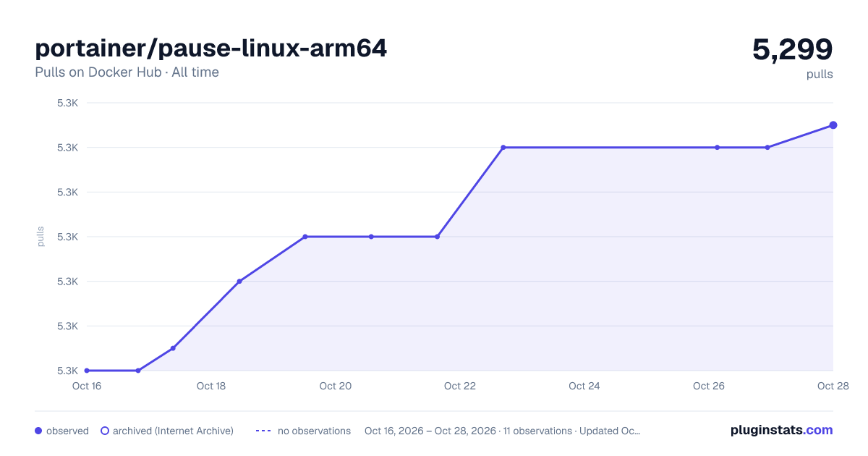Click the 'observed' legend label
868x456 pixels.
(x=67, y=431)
